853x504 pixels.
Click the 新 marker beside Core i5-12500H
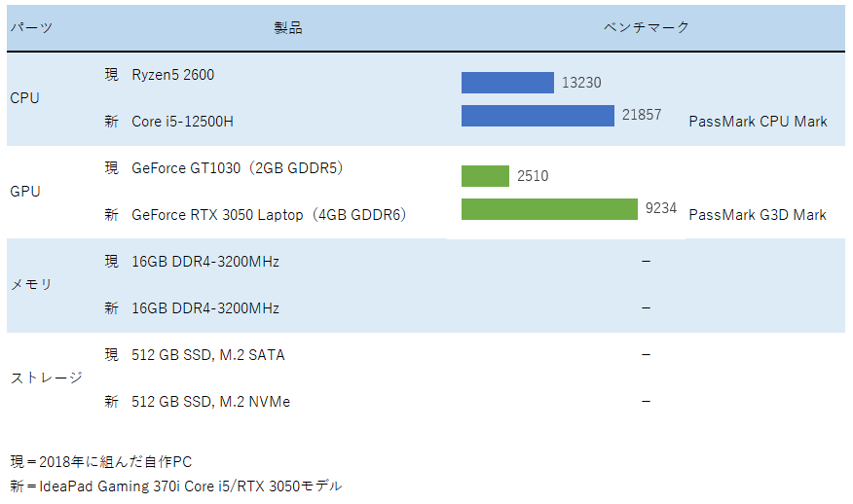[112, 122]
